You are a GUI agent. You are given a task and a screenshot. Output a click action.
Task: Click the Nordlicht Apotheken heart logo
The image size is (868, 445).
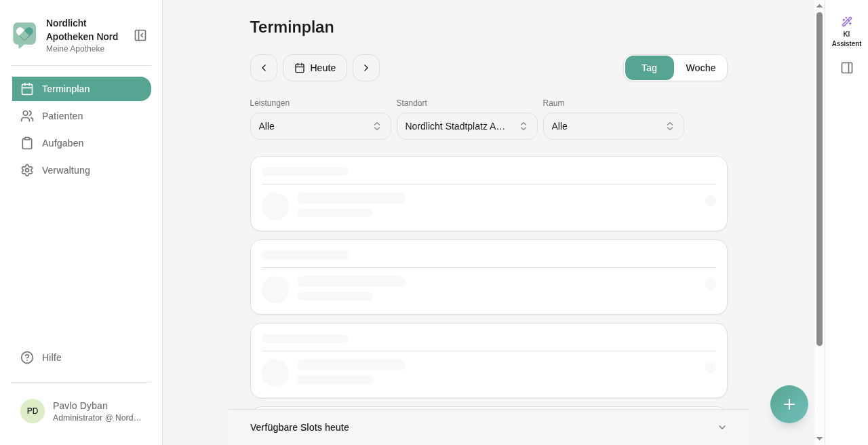tap(24, 35)
